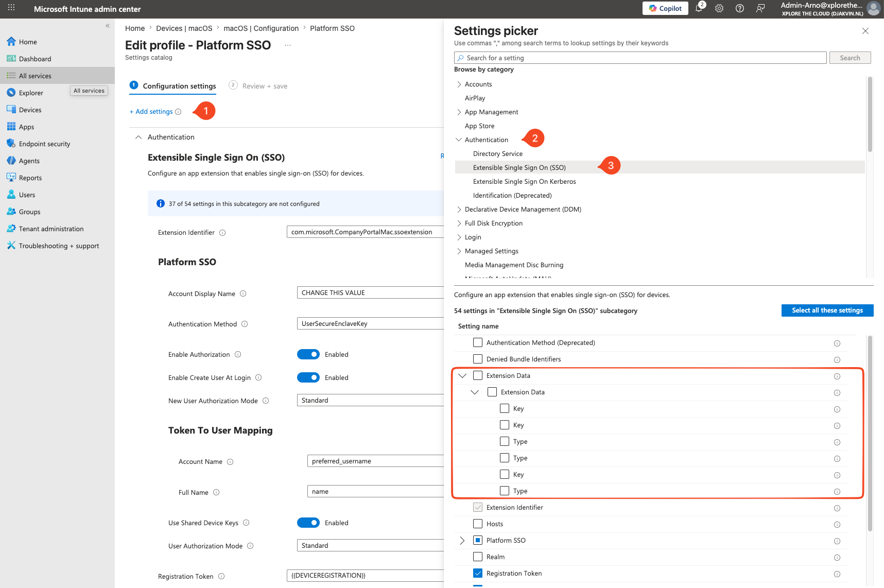The image size is (884, 588).
Task: Select Endpoint security in the sidebar
Action: point(44,144)
